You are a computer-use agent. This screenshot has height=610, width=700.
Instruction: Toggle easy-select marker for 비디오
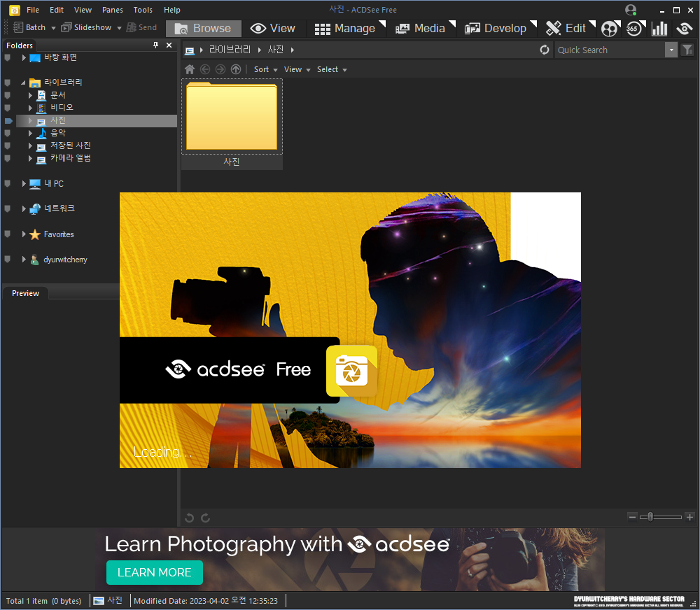(8, 108)
